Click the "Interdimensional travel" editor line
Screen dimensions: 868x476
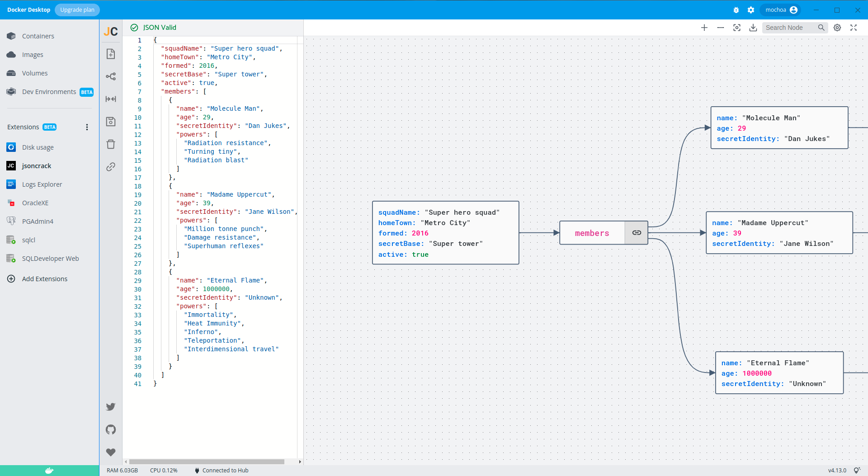click(x=231, y=349)
